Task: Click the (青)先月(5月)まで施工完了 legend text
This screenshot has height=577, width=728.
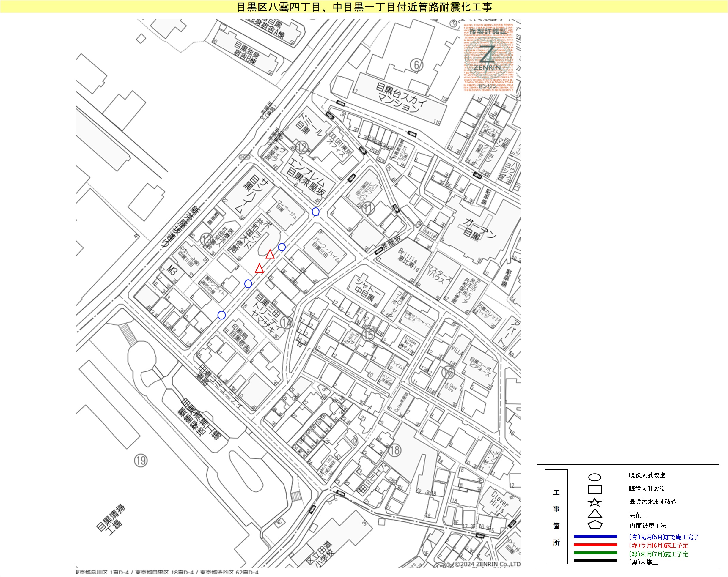Action: click(x=664, y=537)
